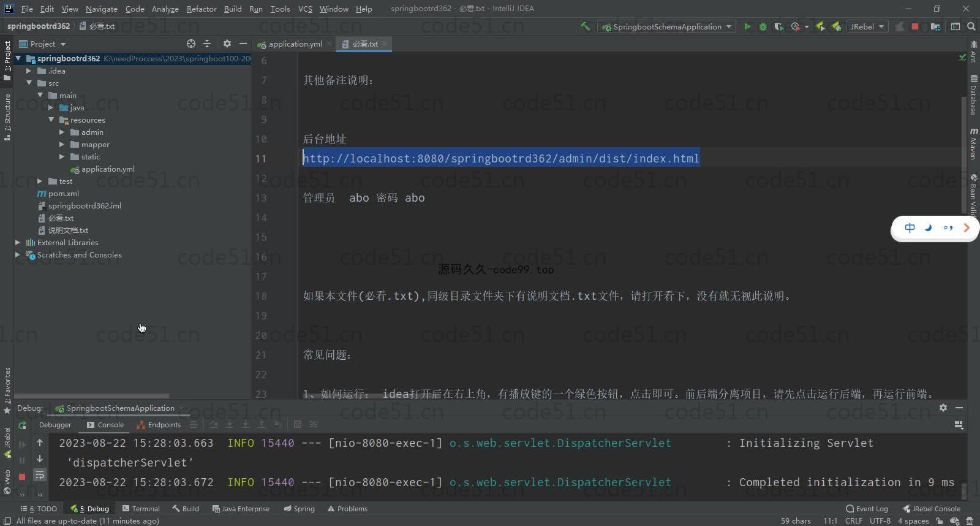Viewport: 980px width, 526px height.
Task: Collapse the resources folder
Action: pyautogui.click(x=51, y=120)
